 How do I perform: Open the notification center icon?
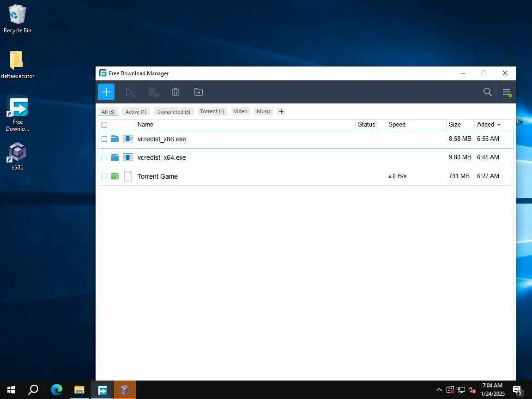click(518, 390)
